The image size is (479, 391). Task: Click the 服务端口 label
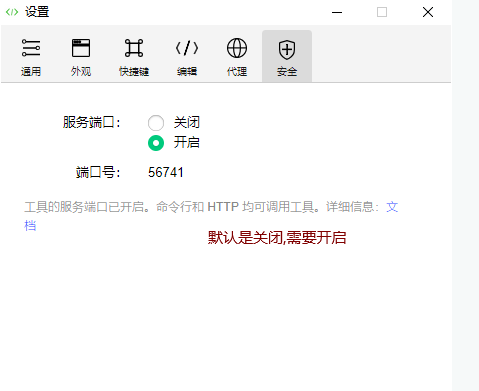click(92, 122)
